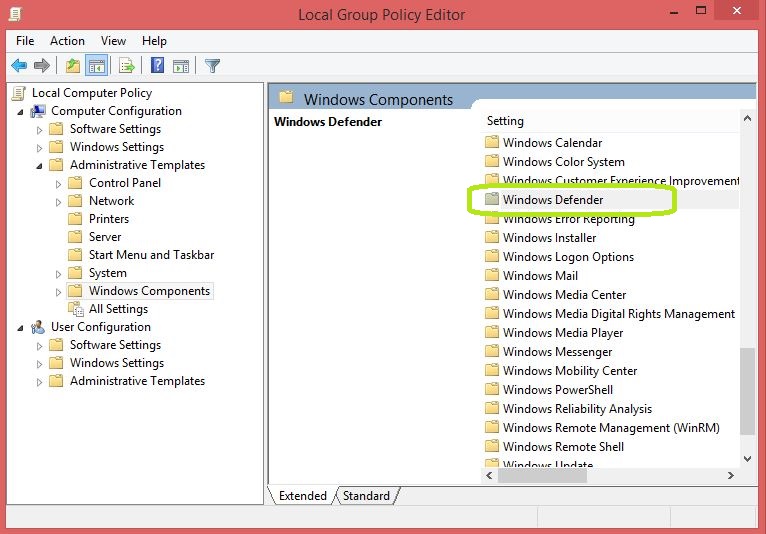The width and height of the screenshot is (766, 534).
Task: Click the Server folder icon in the tree
Action: [x=75, y=236]
